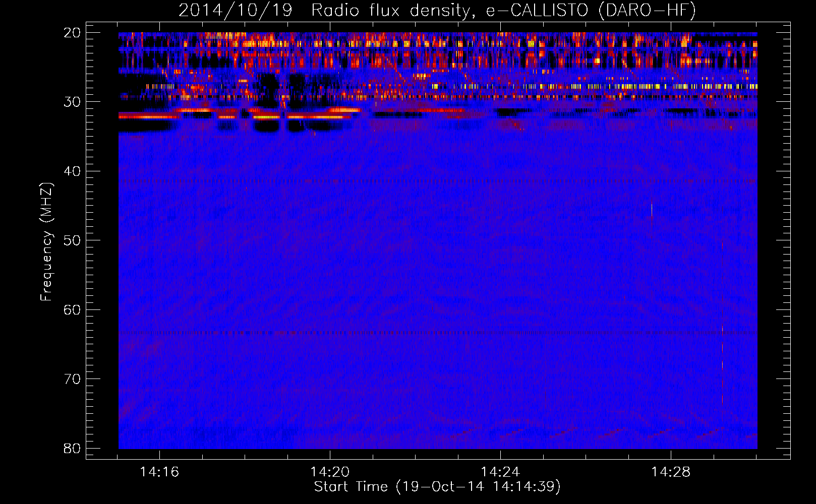Click the 14:16 time tick label

coord(159,472)
